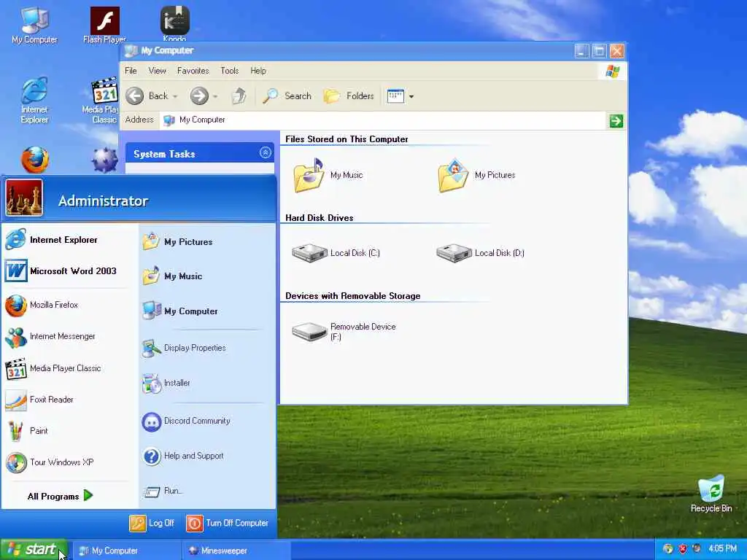The height and width of the screenshot is (560, 747).
Task: Select My Music folder in window
Action: tap(328, 175)
